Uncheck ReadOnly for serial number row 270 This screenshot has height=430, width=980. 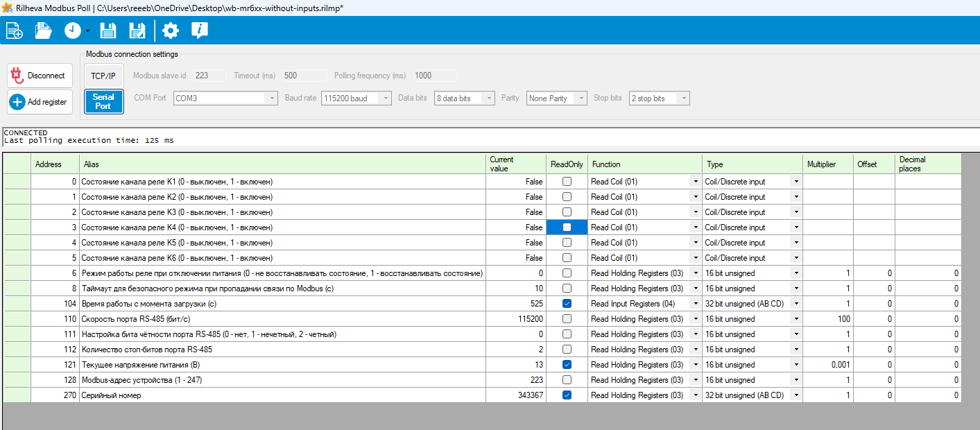(567, 395)
